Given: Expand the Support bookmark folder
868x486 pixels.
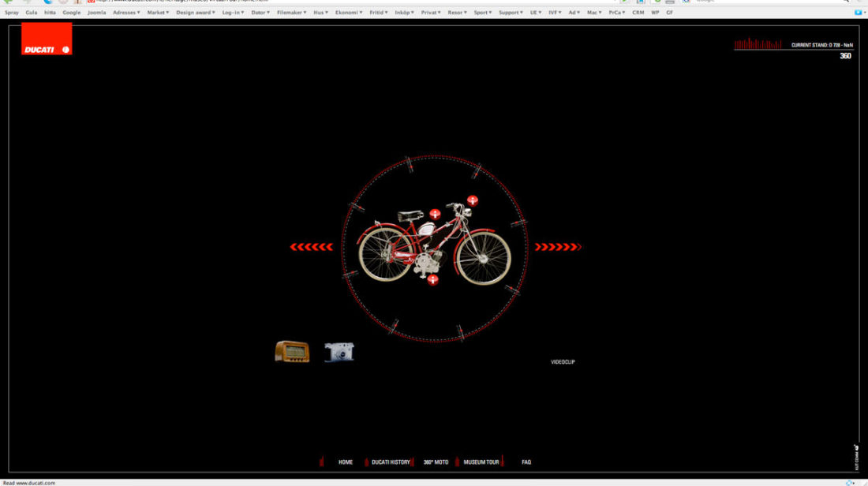Looking at the screenshot, I should 511,12.
